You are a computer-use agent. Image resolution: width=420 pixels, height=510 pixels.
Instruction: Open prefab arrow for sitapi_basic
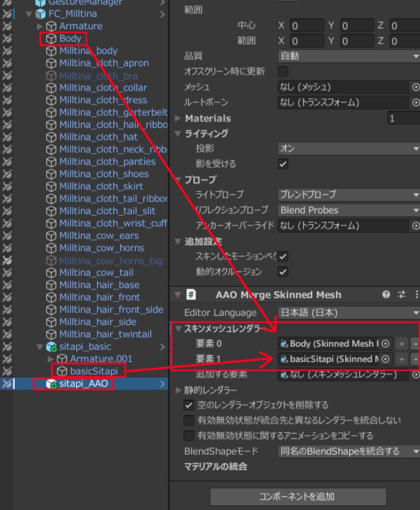[163, 347]
